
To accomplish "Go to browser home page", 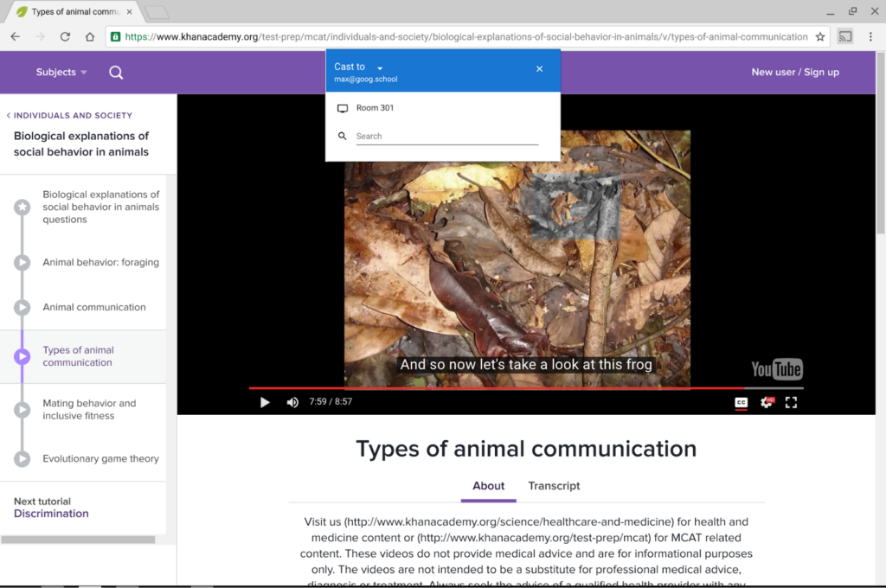I will (x=90, y=36).
